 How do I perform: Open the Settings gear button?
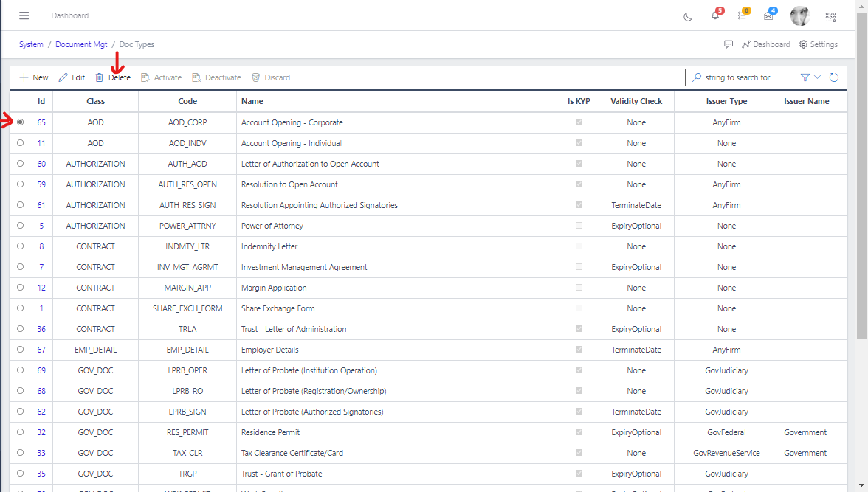(x=818, y=44)
